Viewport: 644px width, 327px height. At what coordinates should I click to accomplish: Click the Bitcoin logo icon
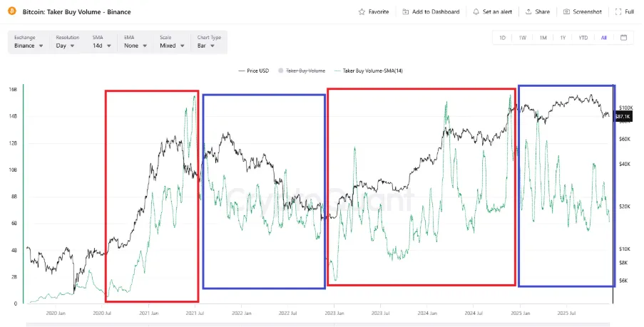point(10,12)
